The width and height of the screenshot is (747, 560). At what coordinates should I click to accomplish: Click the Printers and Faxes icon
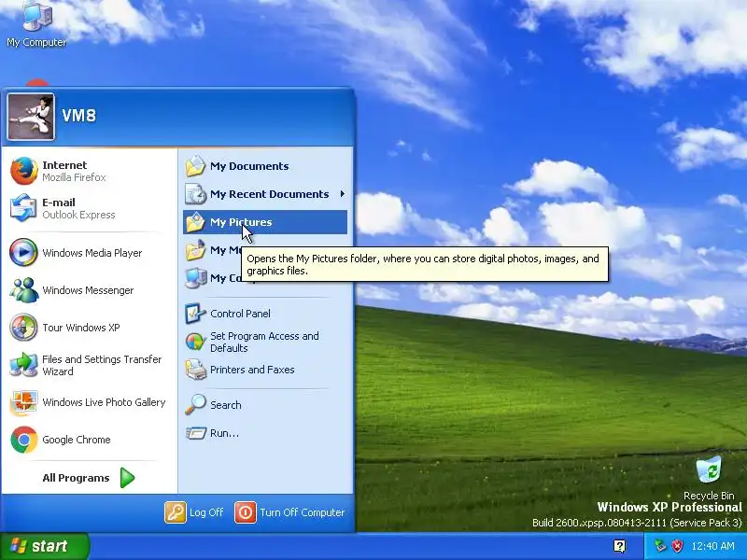click(x=195, y=370)
